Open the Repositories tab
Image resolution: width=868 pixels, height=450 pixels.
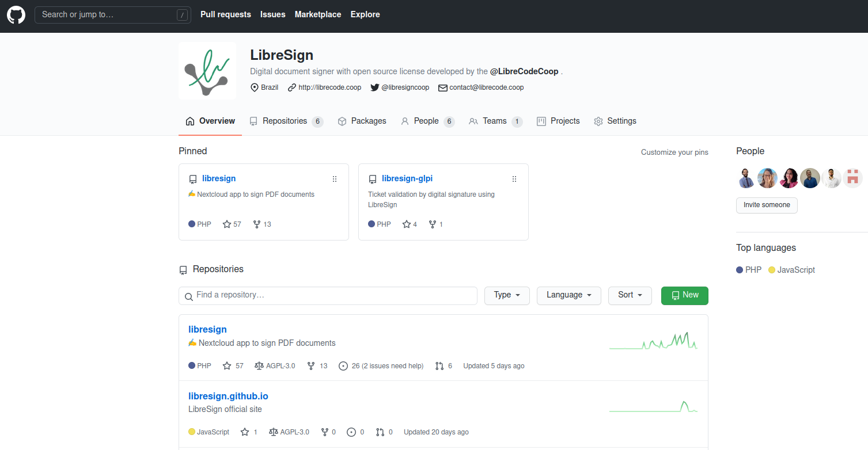[x=286, y=121]
